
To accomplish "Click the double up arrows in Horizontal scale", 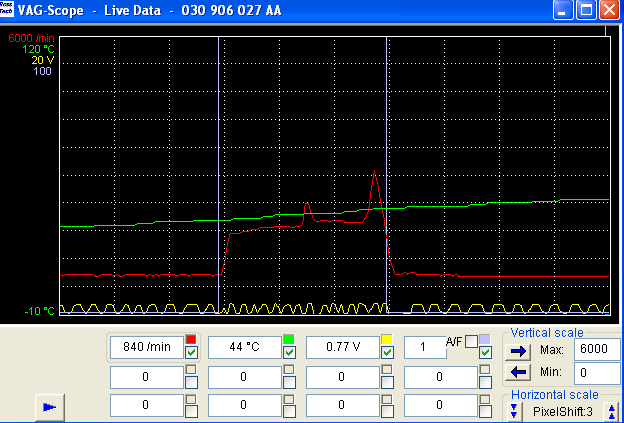I will point(612,410).
